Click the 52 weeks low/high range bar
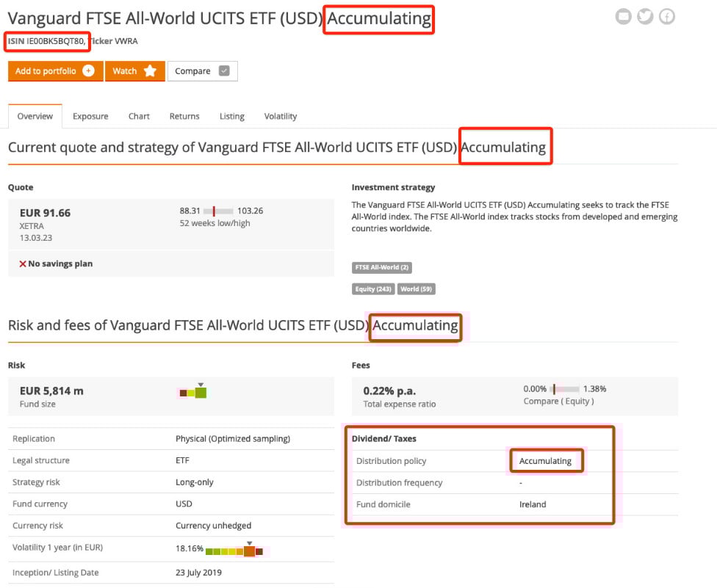 pyautogui.click(x=219, y=211)
